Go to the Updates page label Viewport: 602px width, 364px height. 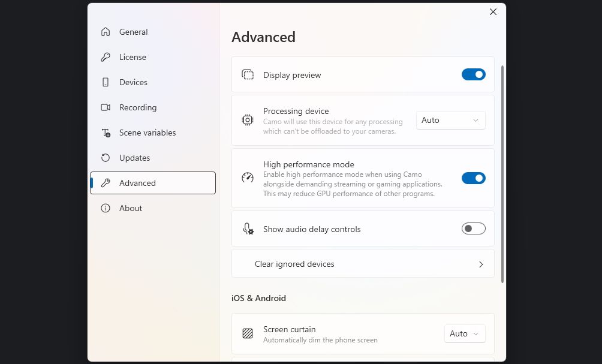click(x=134, y=158)
